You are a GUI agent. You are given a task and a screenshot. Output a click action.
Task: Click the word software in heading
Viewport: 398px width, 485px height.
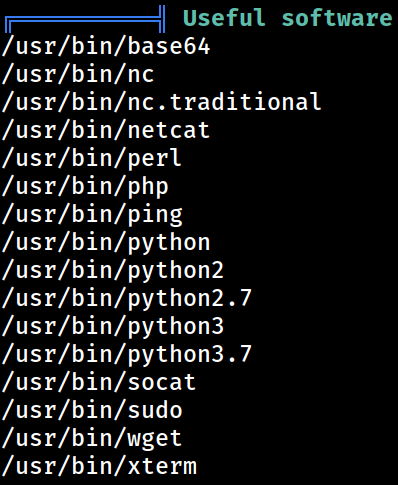pos(337,17)
